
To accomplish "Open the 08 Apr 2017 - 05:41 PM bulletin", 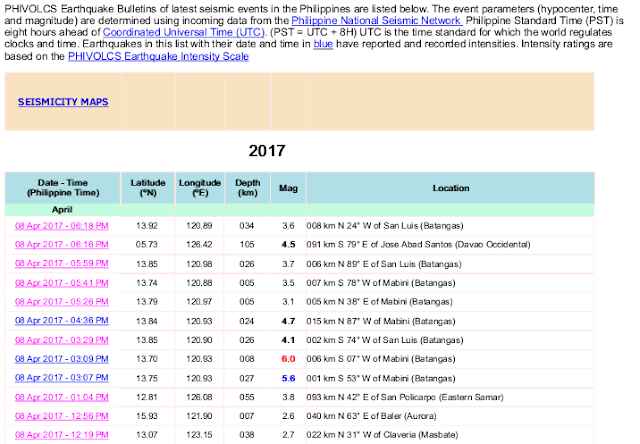I will tap(62, 283).
